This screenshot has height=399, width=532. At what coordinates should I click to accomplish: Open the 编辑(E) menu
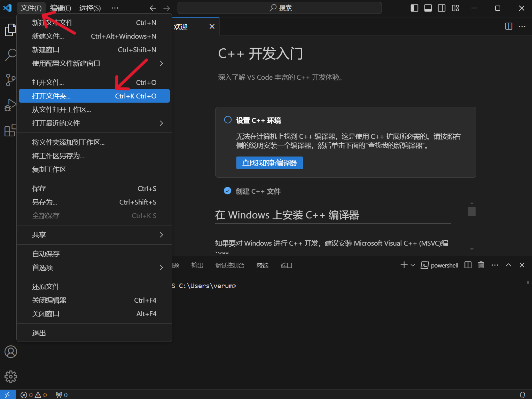(x=61, y=8)
